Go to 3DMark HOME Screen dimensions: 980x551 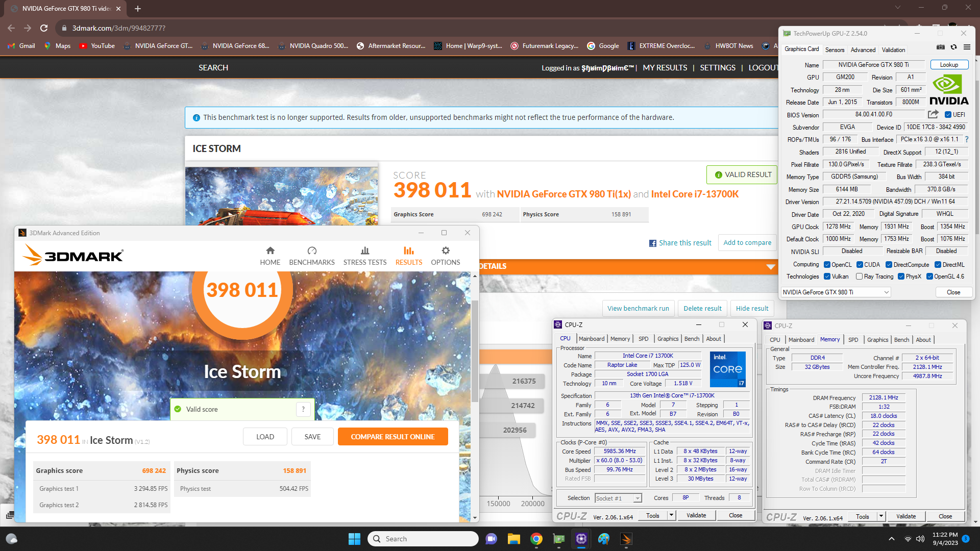tap(270, 256)
